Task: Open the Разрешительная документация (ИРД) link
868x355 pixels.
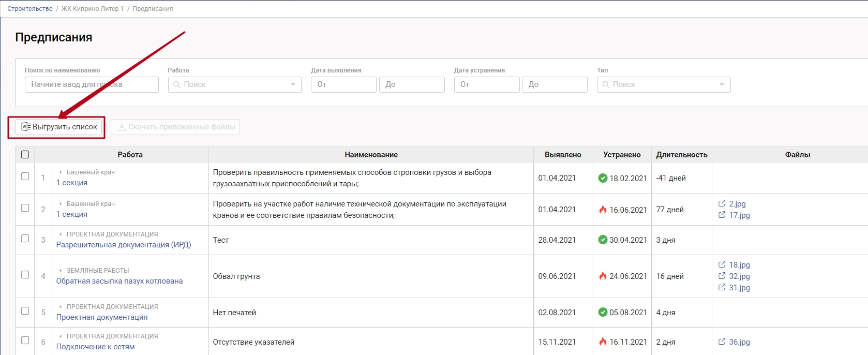Action: pos(124,245)
